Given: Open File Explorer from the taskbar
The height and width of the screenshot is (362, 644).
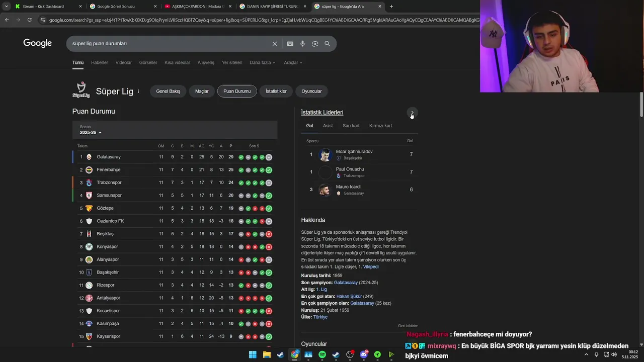Looking at the screenshot, I should (267, 354).
